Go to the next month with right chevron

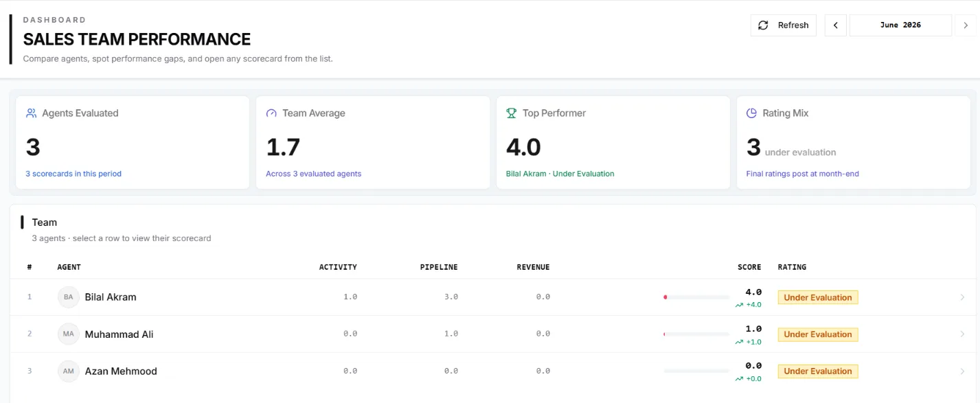(966, 25)
